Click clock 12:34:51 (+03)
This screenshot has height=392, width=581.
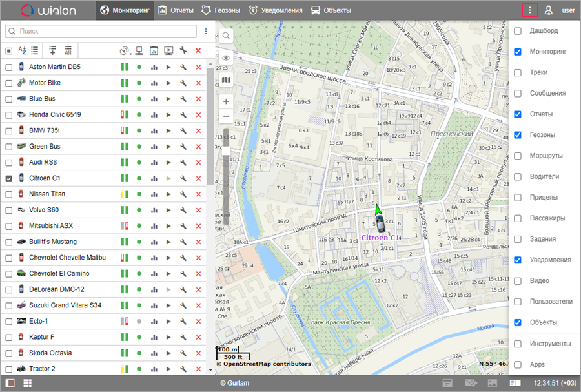[555, 383]
